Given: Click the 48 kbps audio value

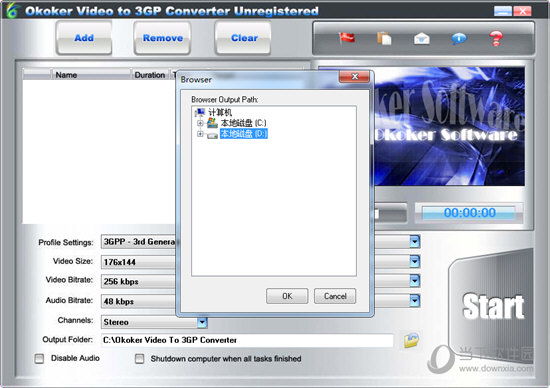Looking at the screenshot, I should (x=119, y=301).
